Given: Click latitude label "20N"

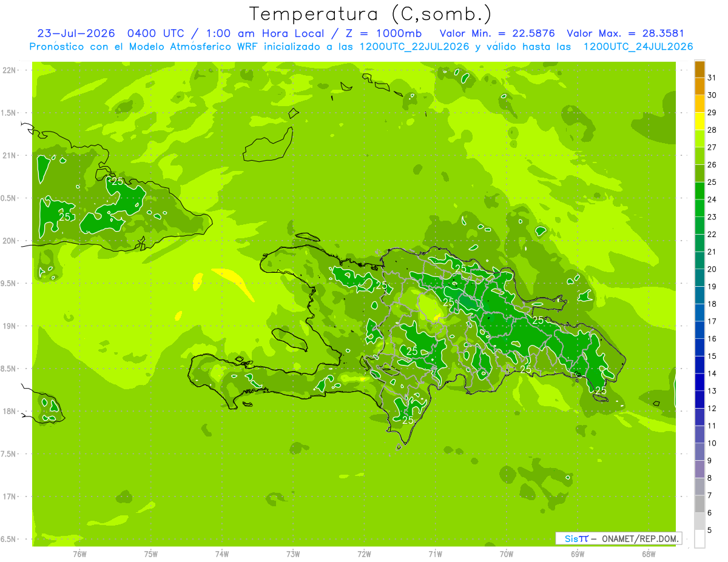Looking at the screenshot, I should coord(10,241).
